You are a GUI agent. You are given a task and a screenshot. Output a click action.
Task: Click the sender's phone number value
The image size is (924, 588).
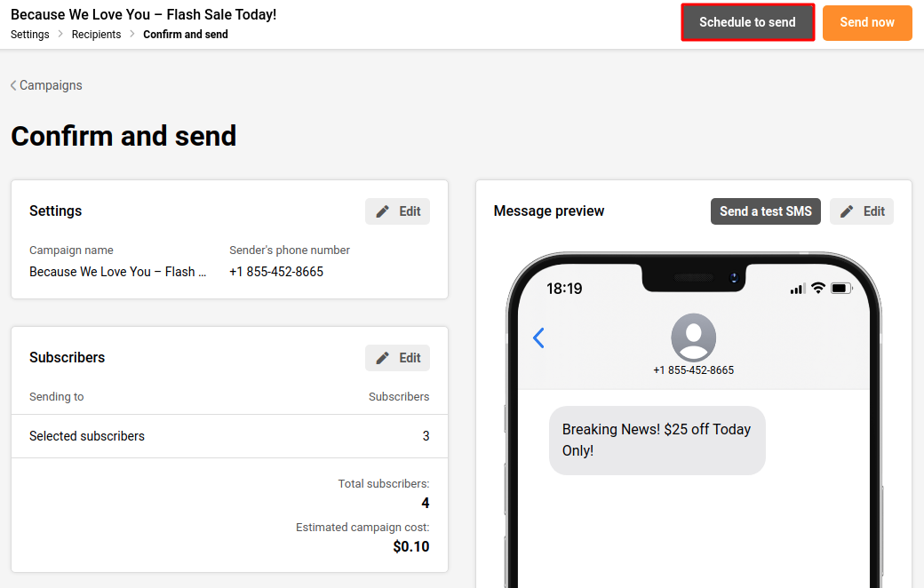coord(276,272)
